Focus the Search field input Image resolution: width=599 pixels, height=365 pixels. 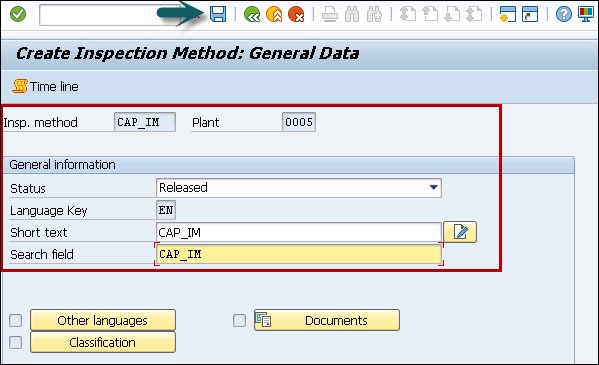tap(299, 254)
